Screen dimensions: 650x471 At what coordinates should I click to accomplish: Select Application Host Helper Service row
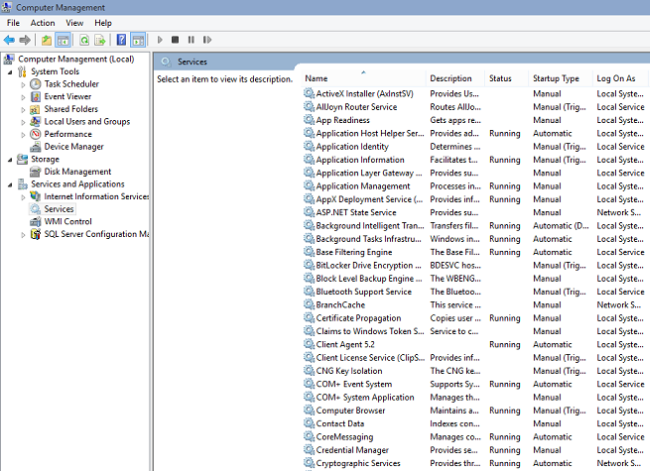pyautogui.click(x=474, y=133)
